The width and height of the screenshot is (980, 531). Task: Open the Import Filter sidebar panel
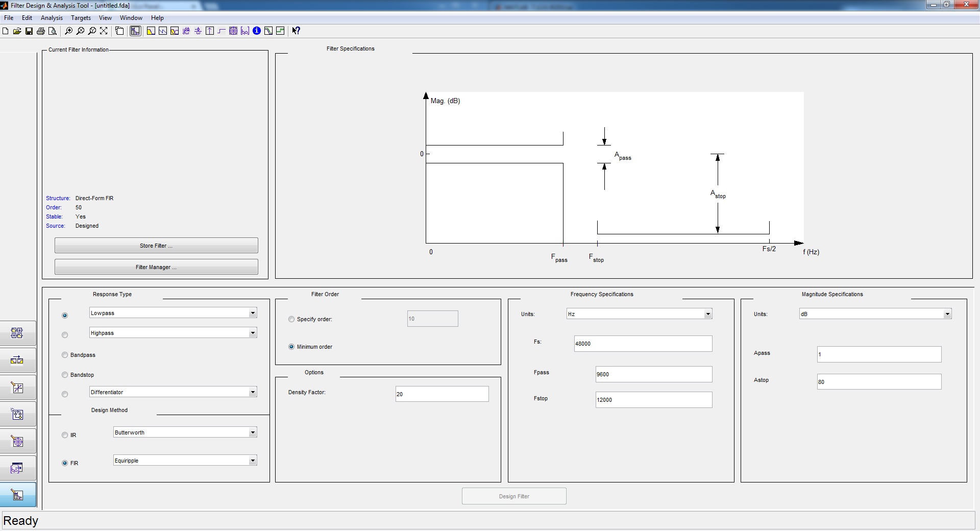point(17,468)
